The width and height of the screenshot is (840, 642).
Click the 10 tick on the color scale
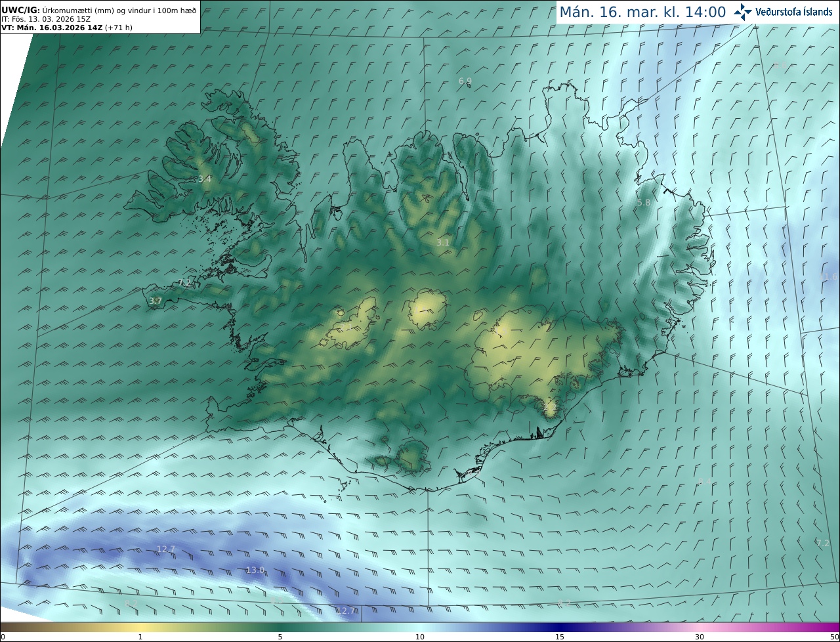pyautogui.click(x=420, y=637)
